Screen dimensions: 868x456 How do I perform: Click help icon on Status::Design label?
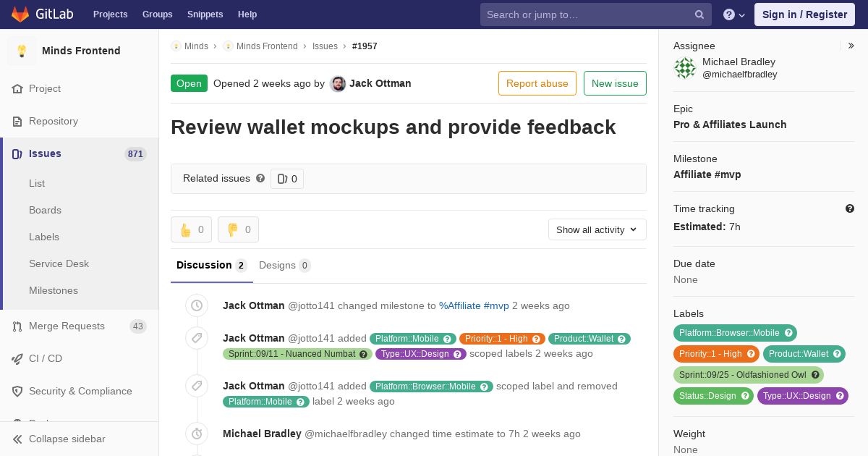click(746, 396)
